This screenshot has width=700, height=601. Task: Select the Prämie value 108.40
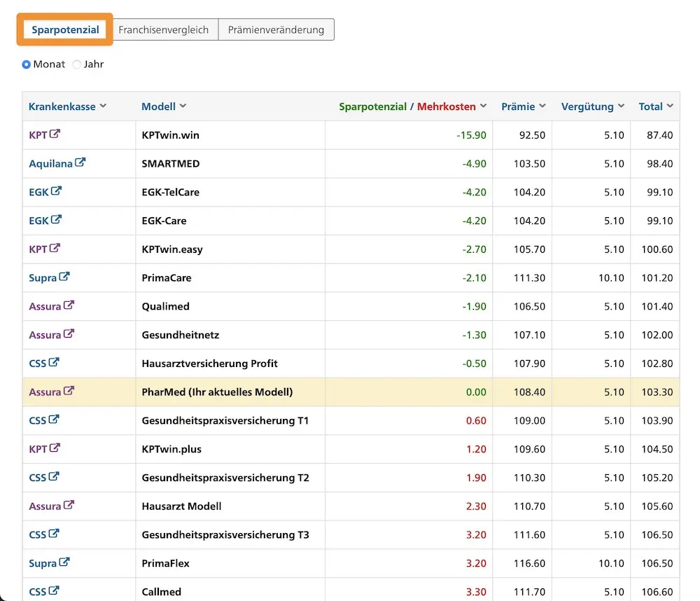[529, 392]
